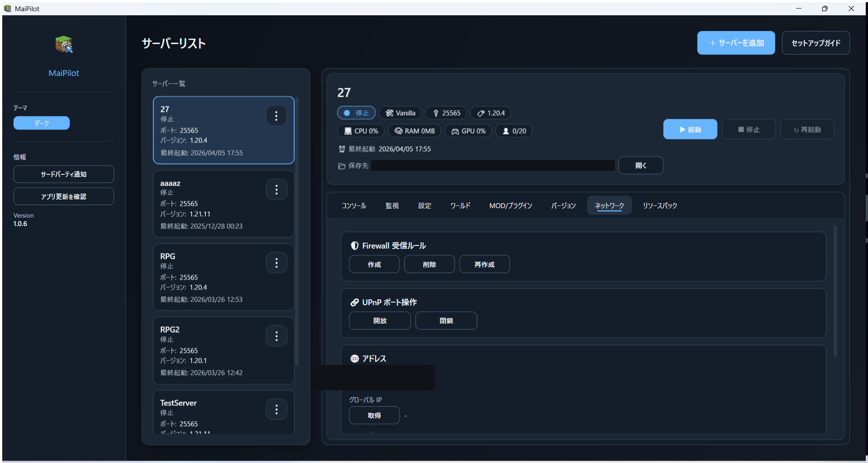868x463 pixels.
Task: Open the kebab menu on the RPG server
Action: pos(276,263)
